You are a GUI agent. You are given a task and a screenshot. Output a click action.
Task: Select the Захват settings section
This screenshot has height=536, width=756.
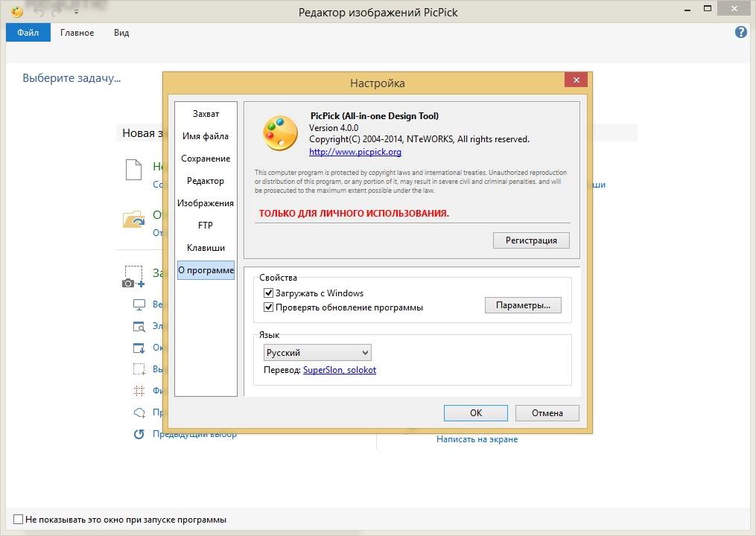pos(206,114)
